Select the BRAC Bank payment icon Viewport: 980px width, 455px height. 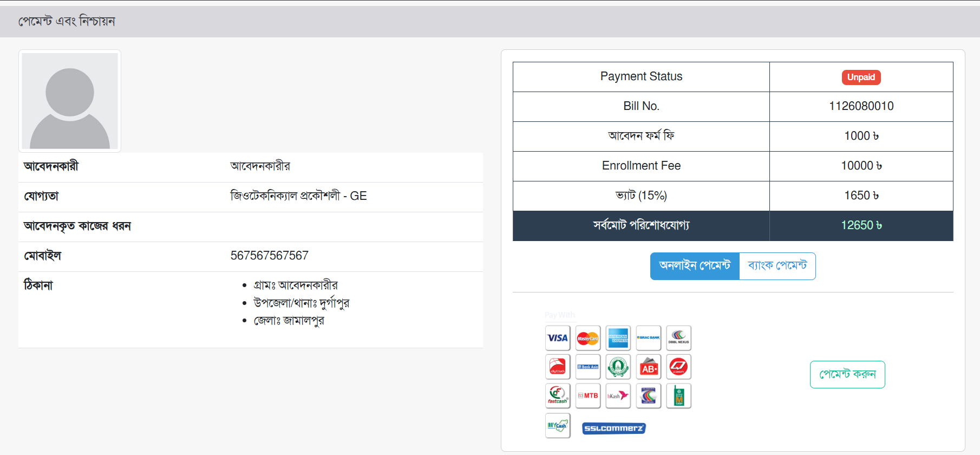(x=649, y=338)
